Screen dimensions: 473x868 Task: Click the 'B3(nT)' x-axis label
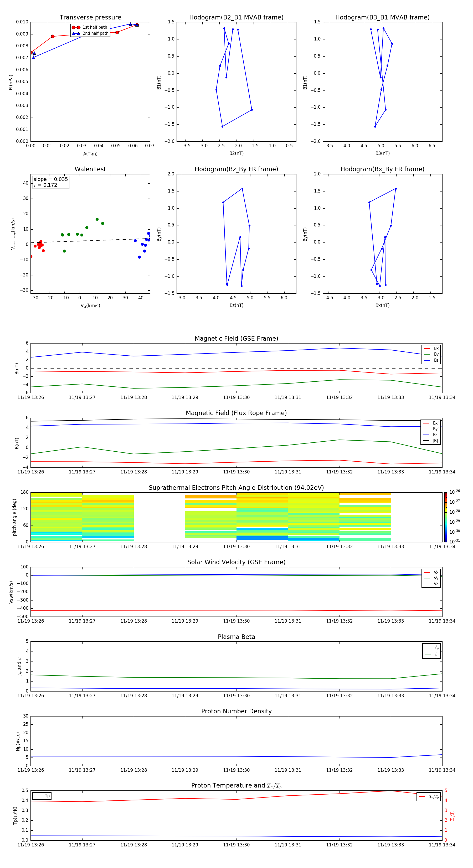(382, 153)
